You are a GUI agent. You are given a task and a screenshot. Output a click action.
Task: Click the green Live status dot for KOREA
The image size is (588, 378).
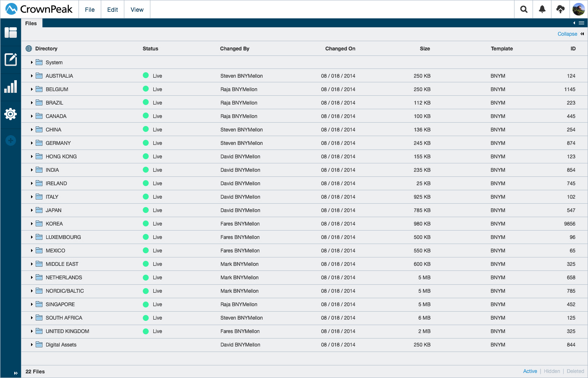click(146, 223)
